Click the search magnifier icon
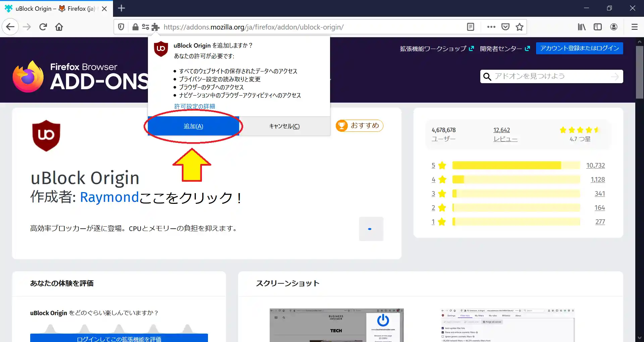This screenshot has height=342, width=644. click(x=487, y=77)
